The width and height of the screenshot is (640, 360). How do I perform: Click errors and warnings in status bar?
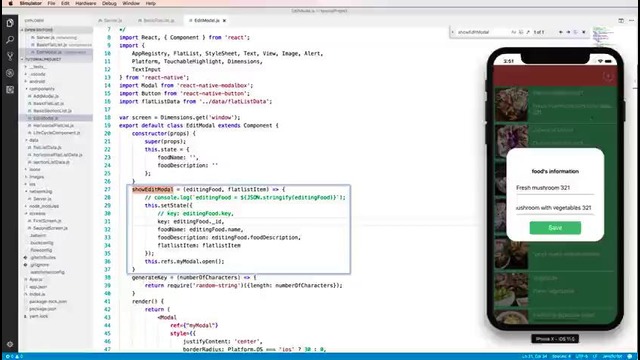click(14, 357)
